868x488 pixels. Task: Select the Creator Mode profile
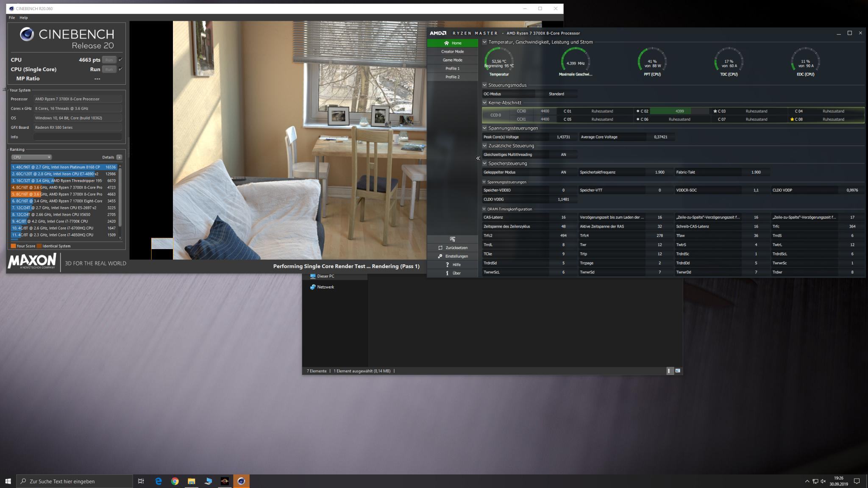point(452,52)
